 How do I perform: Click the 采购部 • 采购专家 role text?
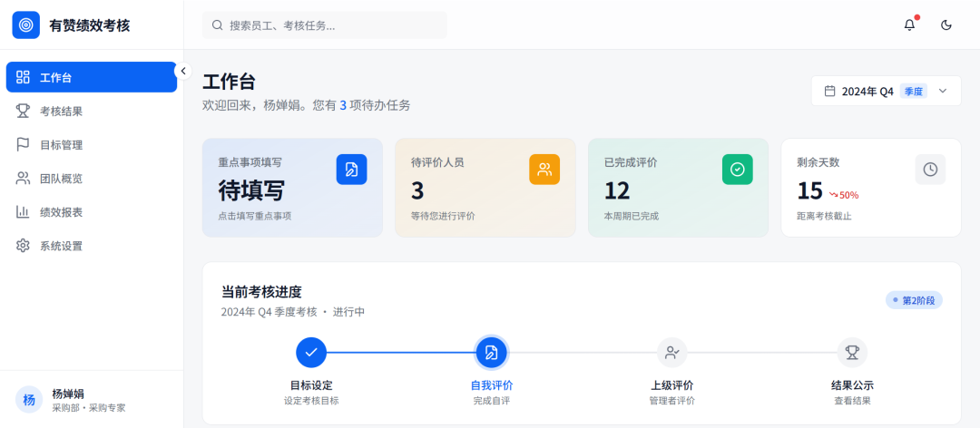[89, 407]
